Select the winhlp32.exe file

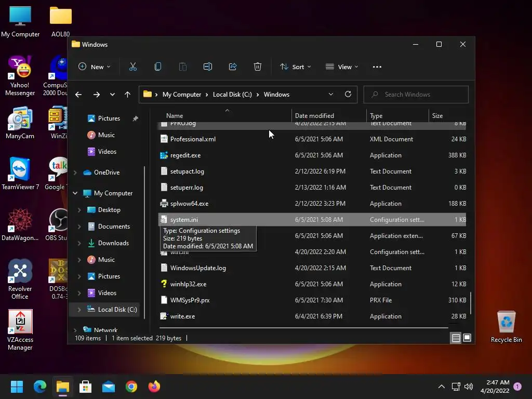point(312,284)
